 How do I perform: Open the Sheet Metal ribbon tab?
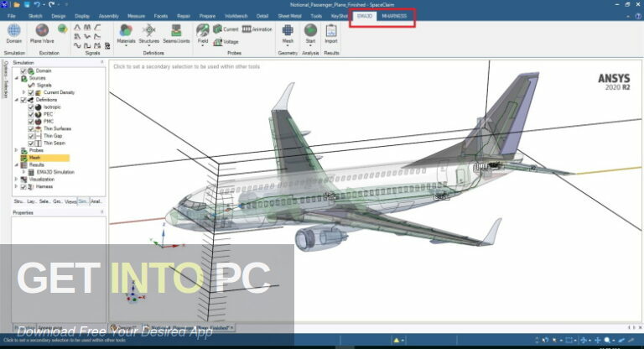pos(289,16)
